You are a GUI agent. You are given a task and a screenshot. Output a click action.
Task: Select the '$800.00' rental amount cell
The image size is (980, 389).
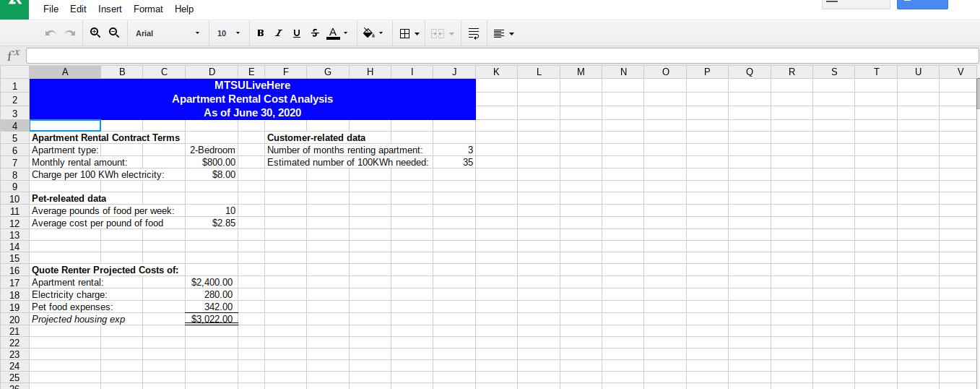[x=212, y=162]
